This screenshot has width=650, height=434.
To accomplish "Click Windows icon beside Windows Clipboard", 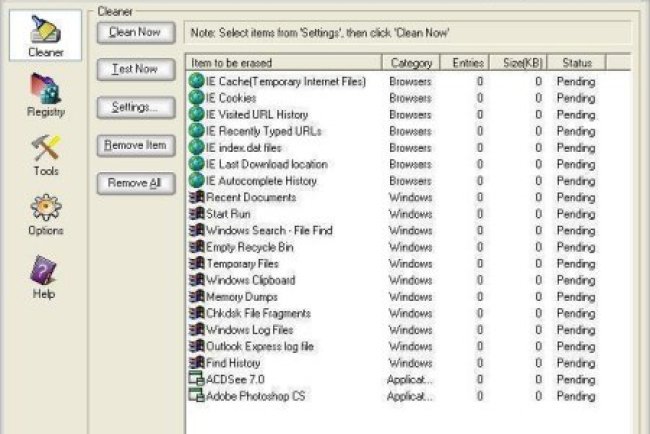I will click(x=196, y=280).
